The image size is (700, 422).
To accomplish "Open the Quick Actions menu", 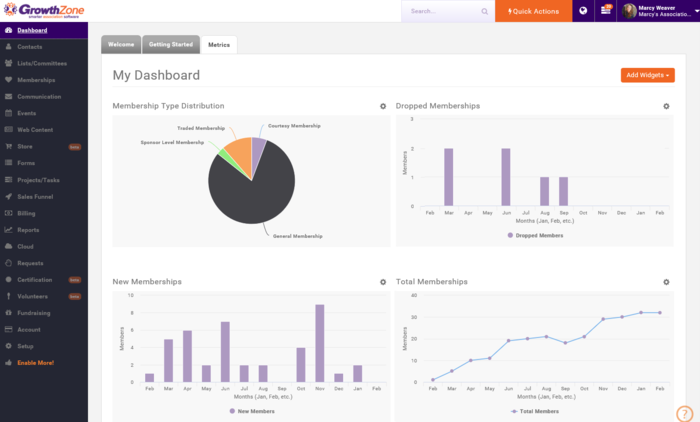I will 533,11.
